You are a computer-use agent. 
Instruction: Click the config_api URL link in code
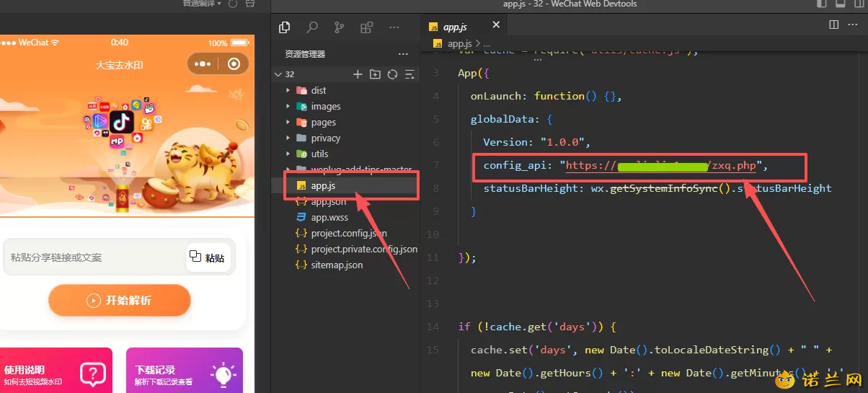661,166
